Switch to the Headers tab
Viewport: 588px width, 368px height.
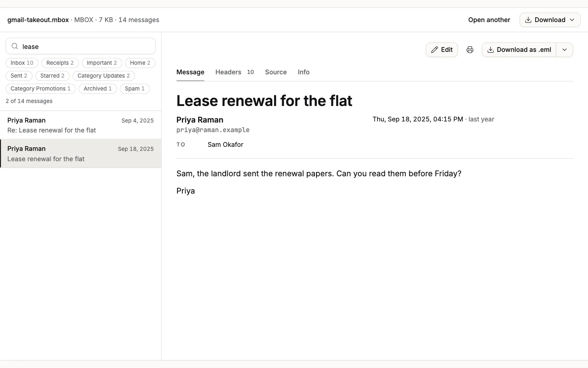click(234, 72)
